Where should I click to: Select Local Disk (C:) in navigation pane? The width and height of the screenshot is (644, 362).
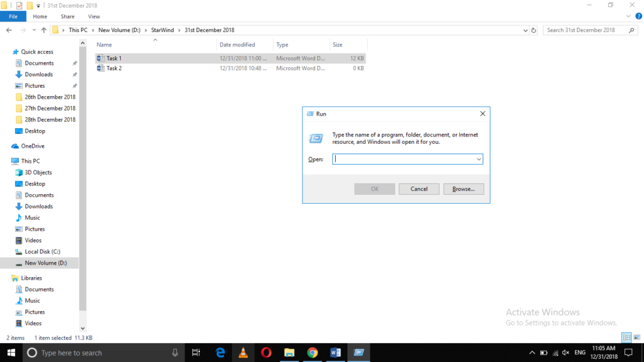tap(42, 251)
